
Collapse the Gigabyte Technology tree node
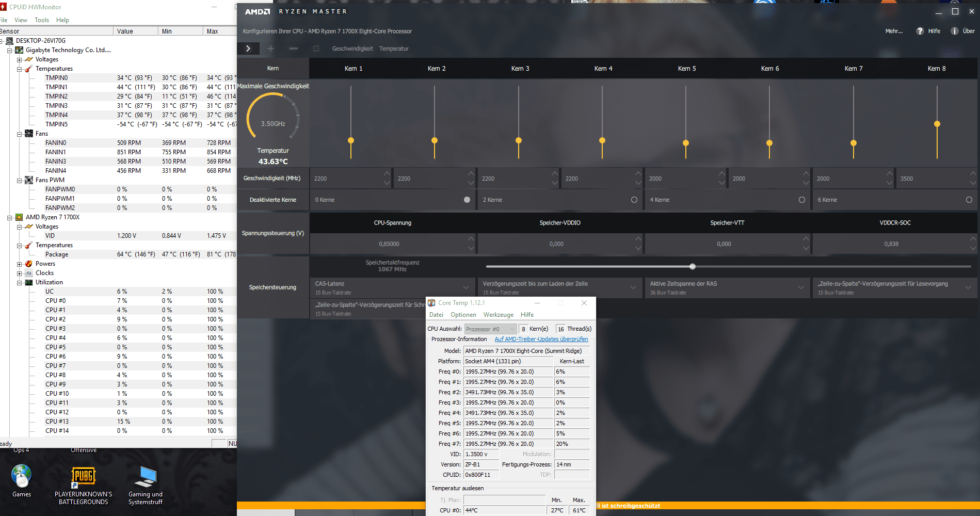(x=9, y=51)
